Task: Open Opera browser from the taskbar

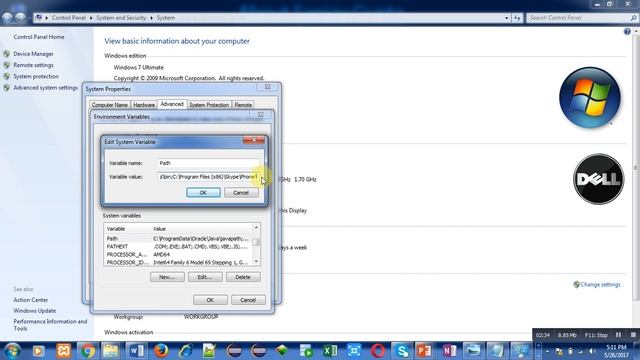Action: [x=378, y=351]
